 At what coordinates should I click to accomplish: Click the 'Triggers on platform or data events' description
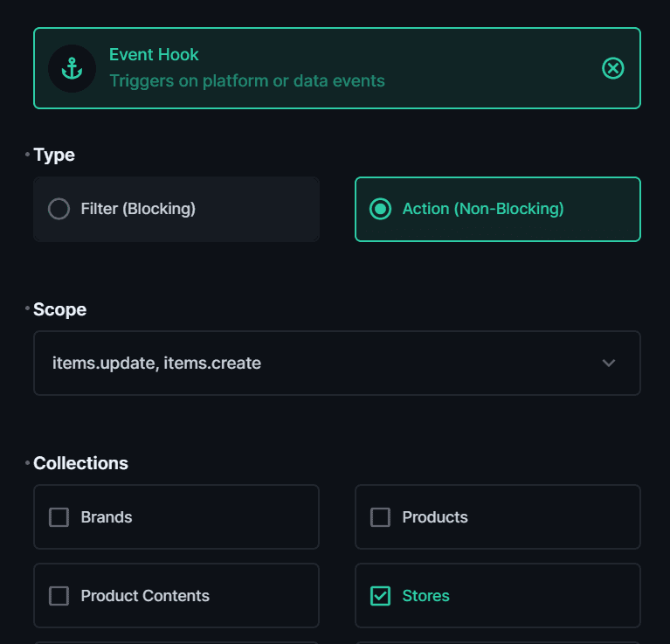tap(246, 80)
